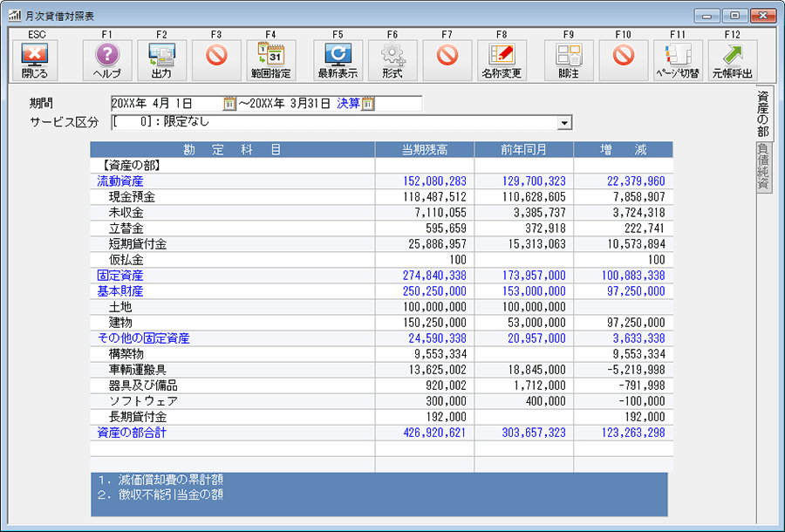785x532 pixels.
Task: Select the 車輌運搬具 row label
Action: [138, 369]
